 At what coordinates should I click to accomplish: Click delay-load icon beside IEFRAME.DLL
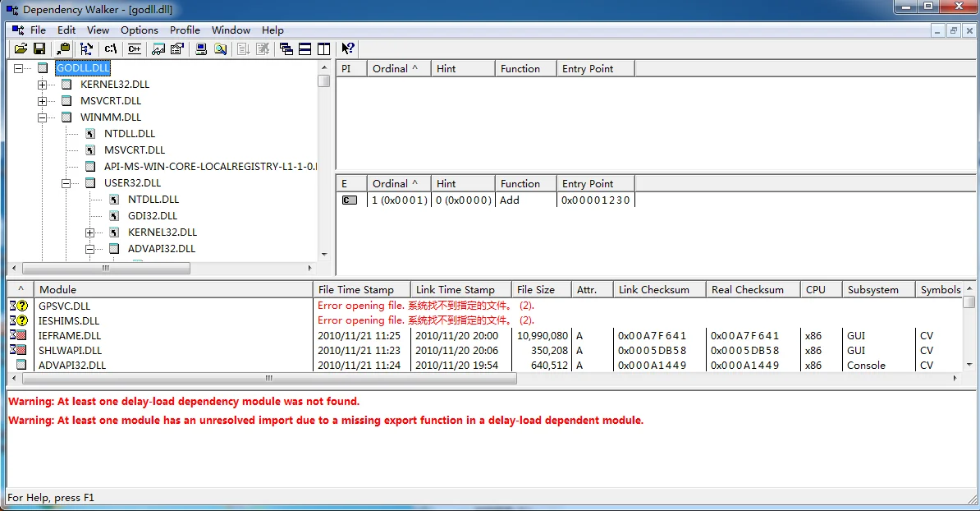[x=19, y=335]
